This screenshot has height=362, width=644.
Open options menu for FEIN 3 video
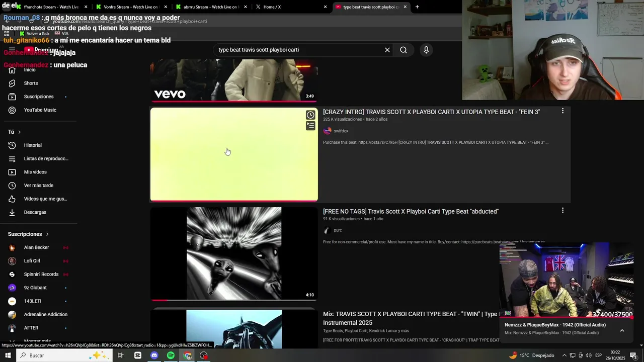[x=562, y=111]
